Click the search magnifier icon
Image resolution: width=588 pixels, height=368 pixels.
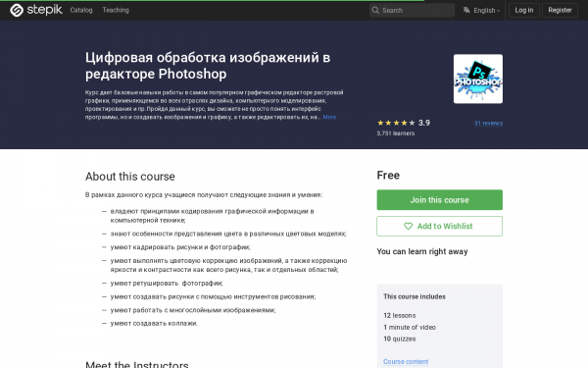(375, 10)
